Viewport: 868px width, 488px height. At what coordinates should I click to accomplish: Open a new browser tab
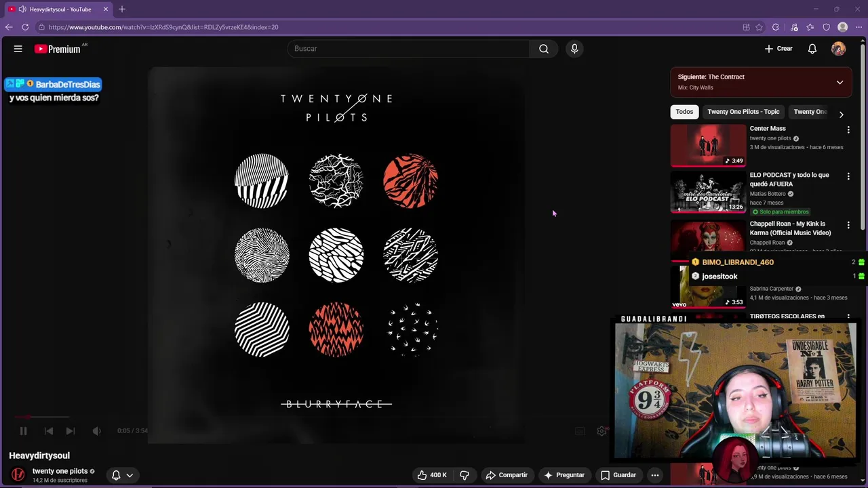(x=122, y=9)
